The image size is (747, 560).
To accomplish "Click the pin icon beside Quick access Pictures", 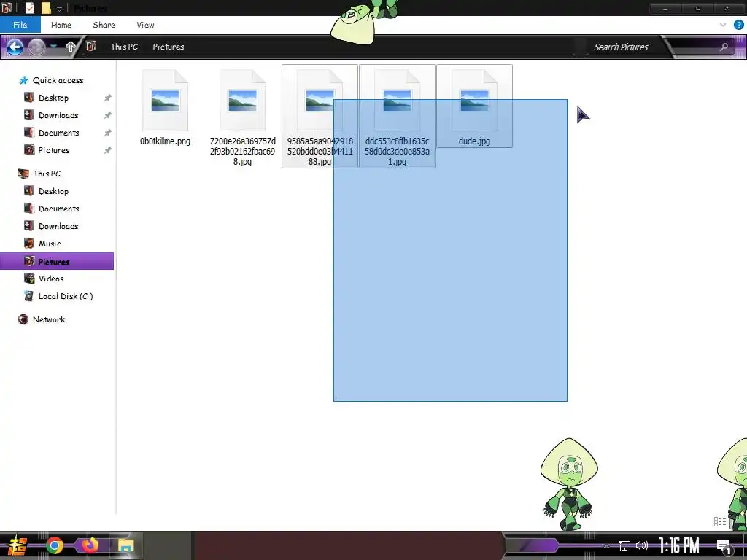I will (108, 150).
